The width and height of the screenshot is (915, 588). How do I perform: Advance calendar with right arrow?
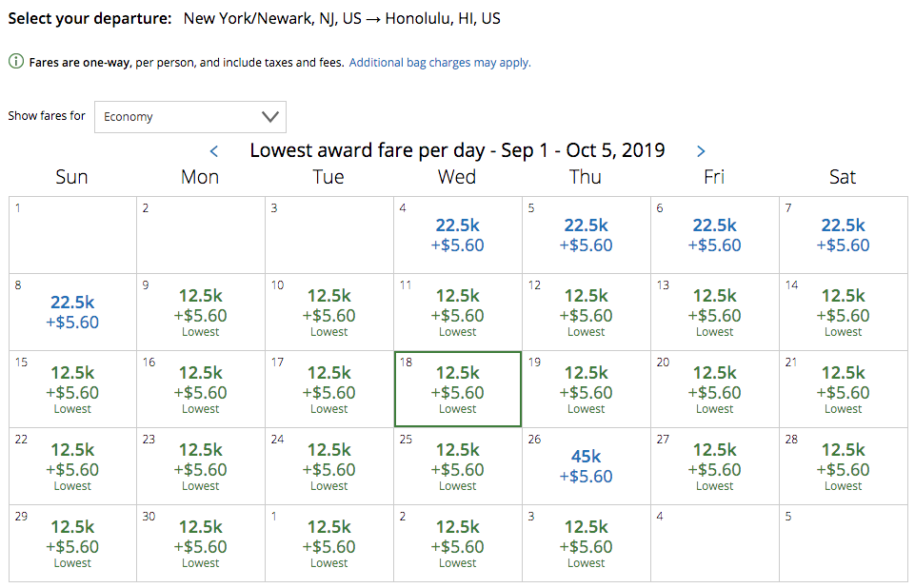[701, 151]
